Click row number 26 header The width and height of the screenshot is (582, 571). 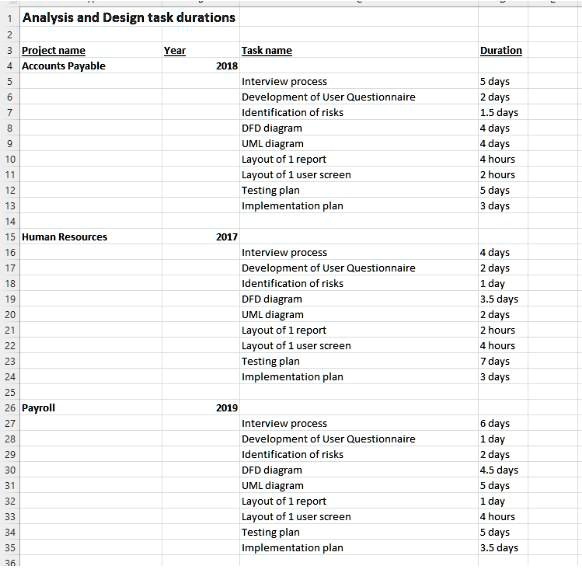[x=10, y=408]
